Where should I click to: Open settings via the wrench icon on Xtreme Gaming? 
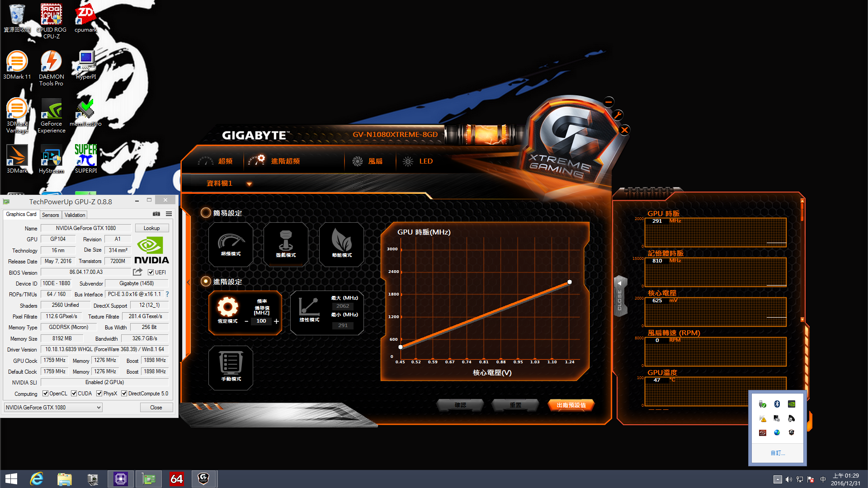[618, 115]
